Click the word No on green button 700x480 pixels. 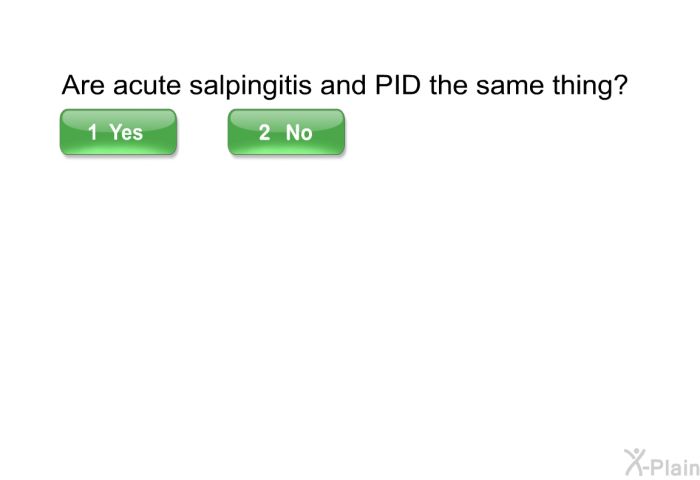pyautogui.click(x=299, y=132)
